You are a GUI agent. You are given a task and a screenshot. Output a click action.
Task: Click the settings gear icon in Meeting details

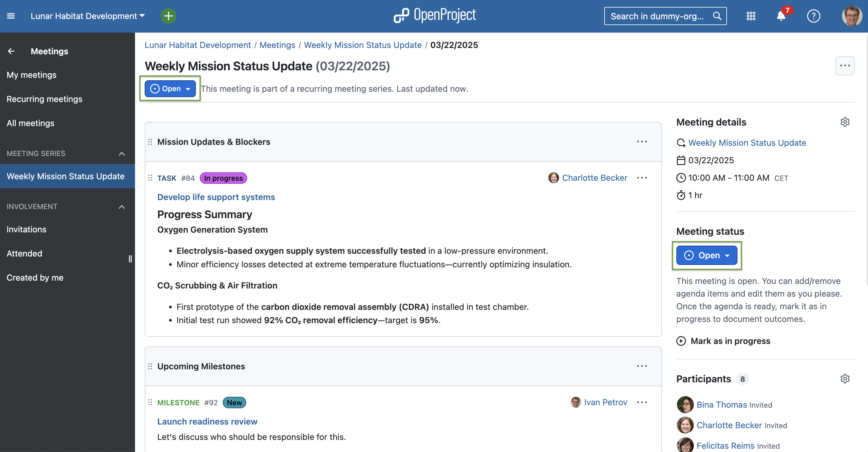pos(844,122)
